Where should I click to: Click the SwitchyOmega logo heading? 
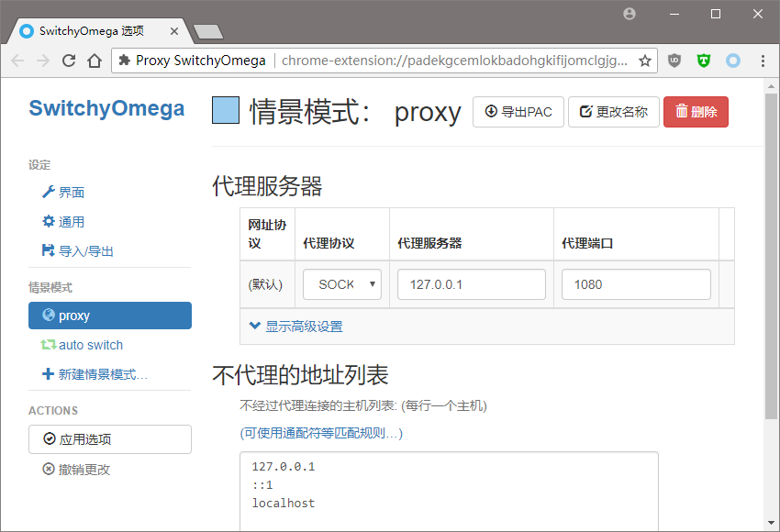106,108
